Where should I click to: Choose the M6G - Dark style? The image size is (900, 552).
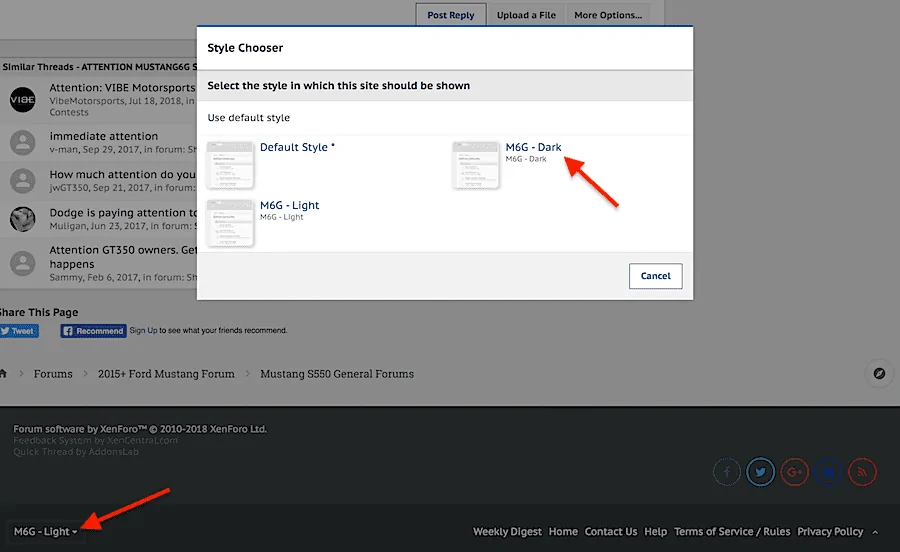tap(533, 147)
